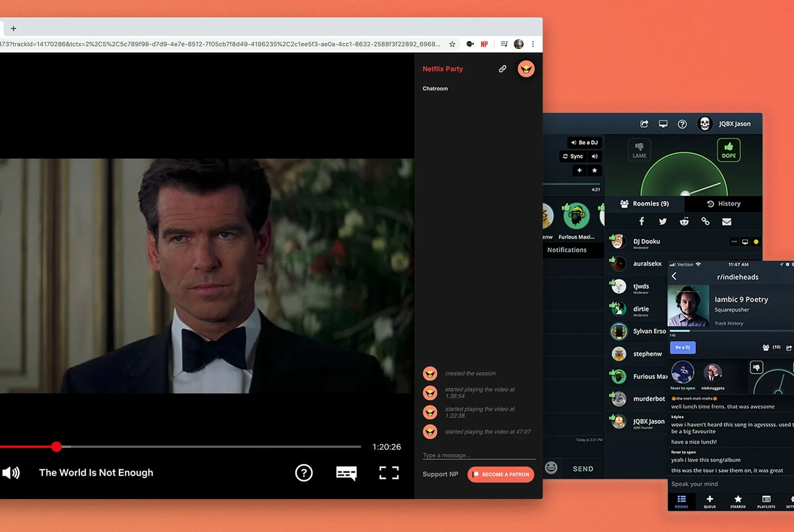Copy party link with chain icon
This screenshot has height=532, width=794.
point(502,69)
